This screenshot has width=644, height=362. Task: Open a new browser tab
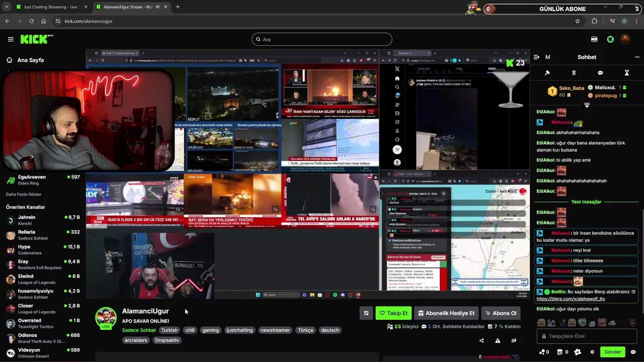click(178, 7)
